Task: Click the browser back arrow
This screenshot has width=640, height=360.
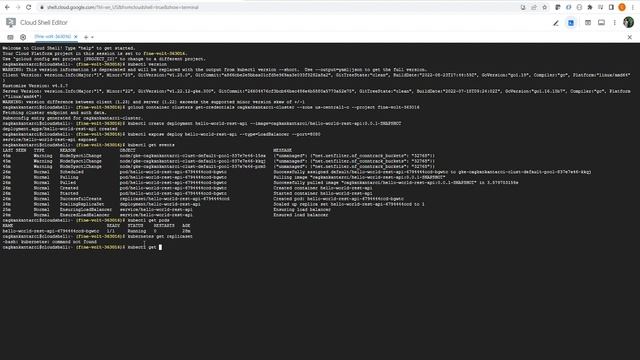Action: point(7,7)
